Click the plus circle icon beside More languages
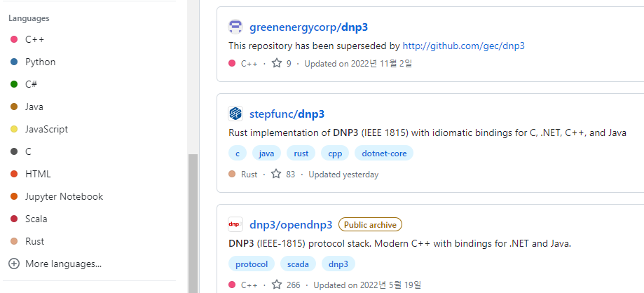Viewport: 644px width, 293px height. [14, 264]
